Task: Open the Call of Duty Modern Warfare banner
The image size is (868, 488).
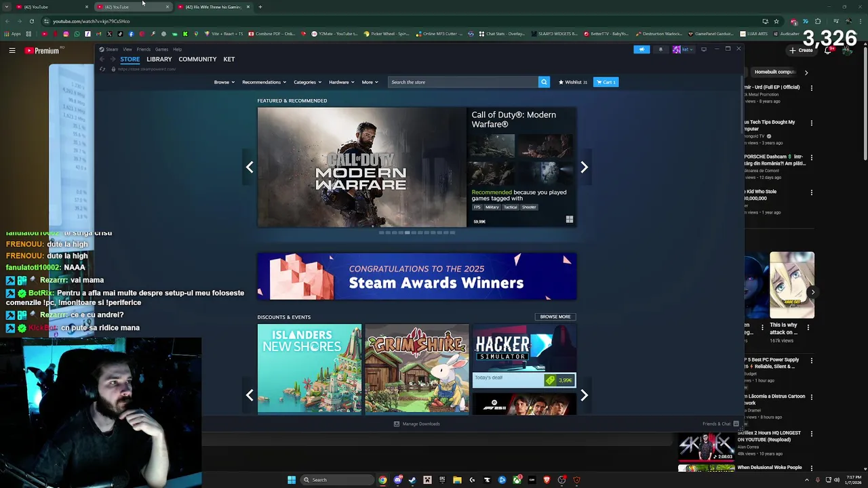Action: point(362,167)
